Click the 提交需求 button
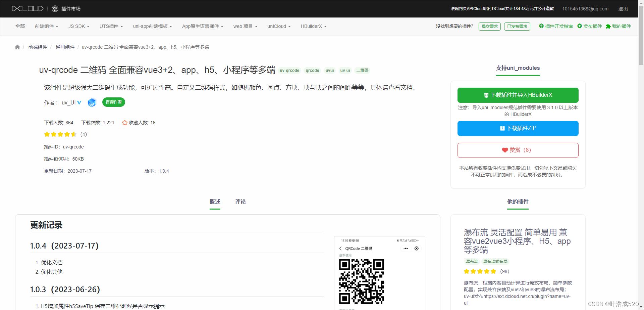Screen dimensions: 644x310 [x=490, y=27]
